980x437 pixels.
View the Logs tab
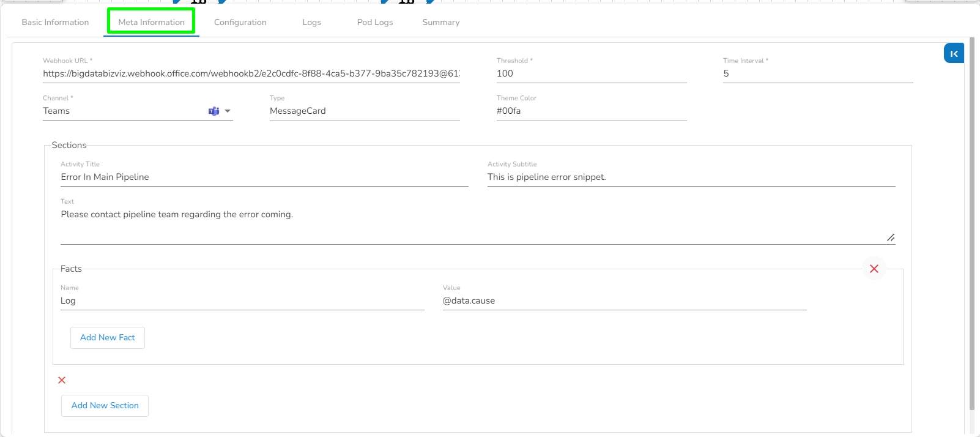311,22
